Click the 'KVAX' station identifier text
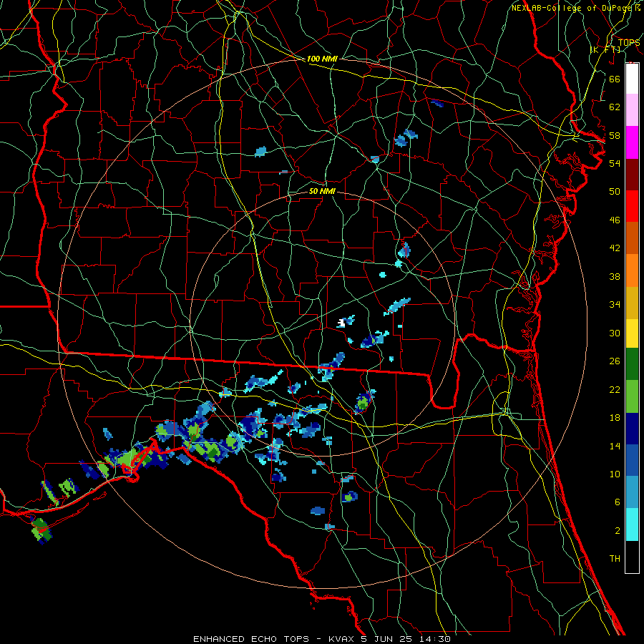 click(x=342, y=639)
